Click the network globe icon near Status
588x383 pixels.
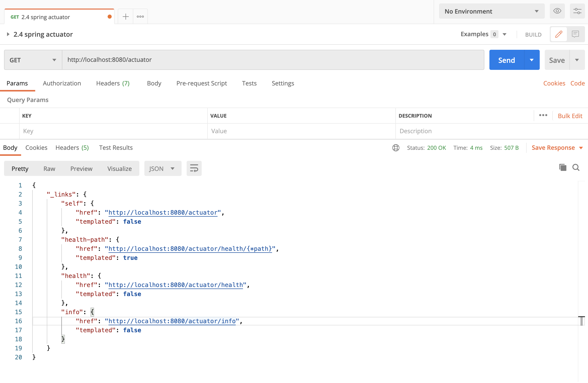396,148
